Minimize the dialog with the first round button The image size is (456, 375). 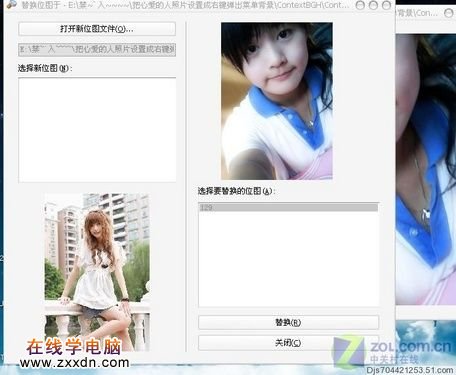(360, 5)
